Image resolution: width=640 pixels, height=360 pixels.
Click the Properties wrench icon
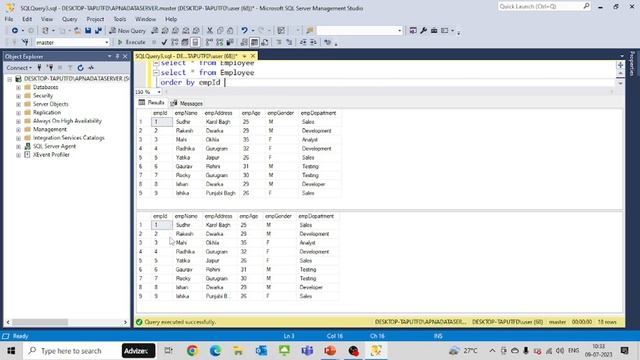tap(424, 31)
